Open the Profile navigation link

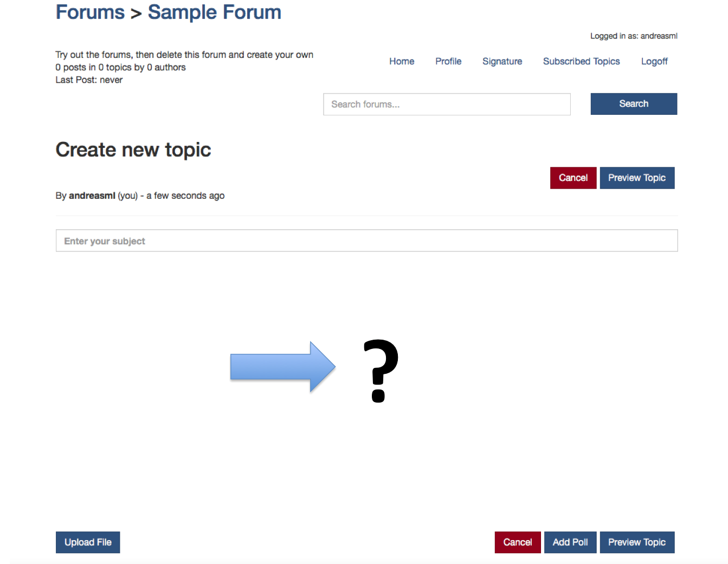click(448, 61)
